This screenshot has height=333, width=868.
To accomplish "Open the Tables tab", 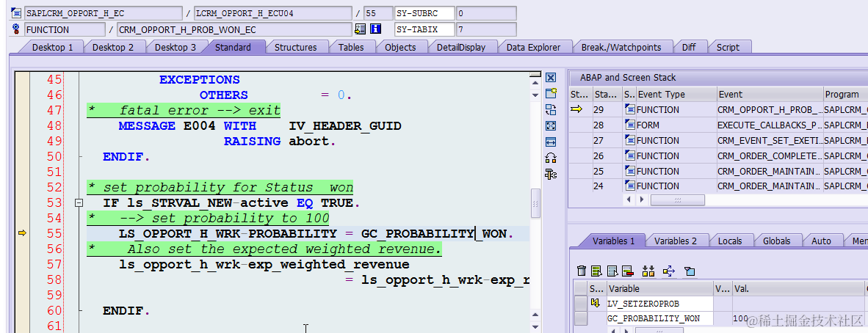I will point(351,47).
